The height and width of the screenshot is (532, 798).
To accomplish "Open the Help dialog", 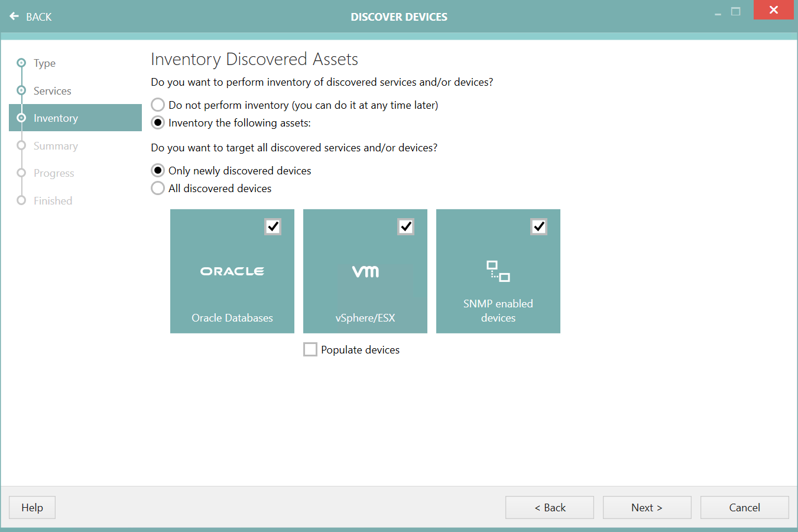I will click(x=31, y=507).
